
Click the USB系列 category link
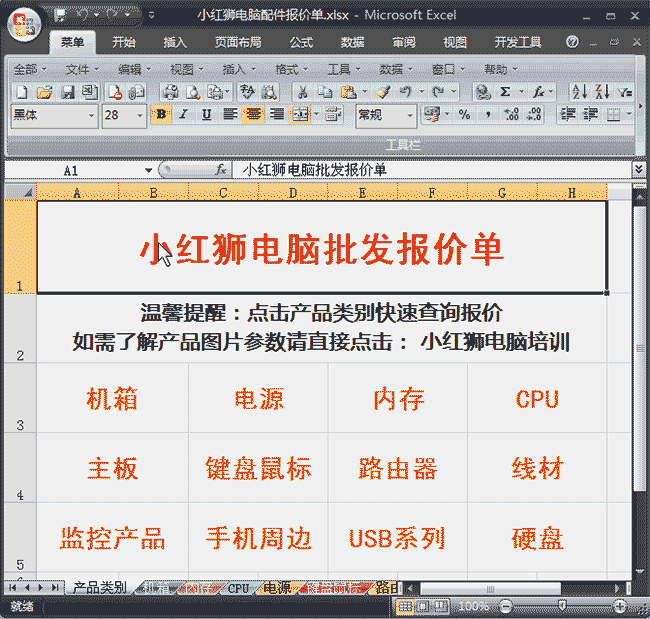397,539
